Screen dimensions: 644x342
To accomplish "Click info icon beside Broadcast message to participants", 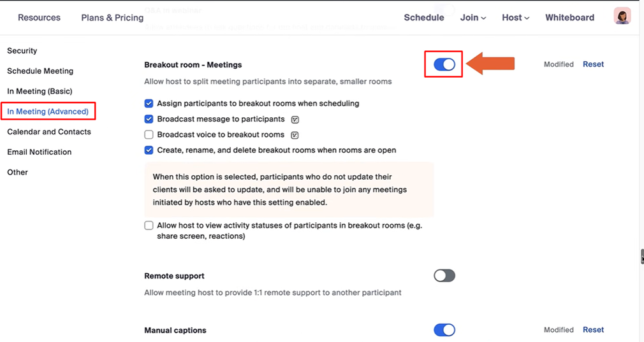I will (295, 119).
